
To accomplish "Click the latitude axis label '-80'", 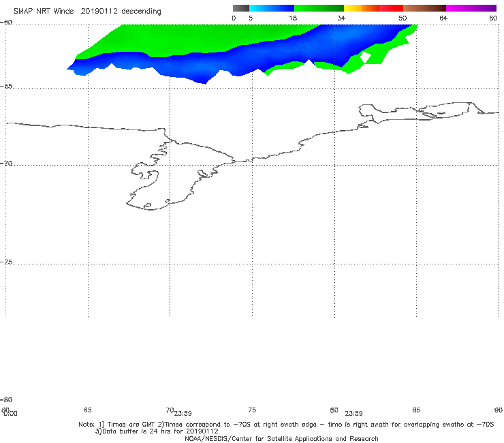I will (6, 399).
